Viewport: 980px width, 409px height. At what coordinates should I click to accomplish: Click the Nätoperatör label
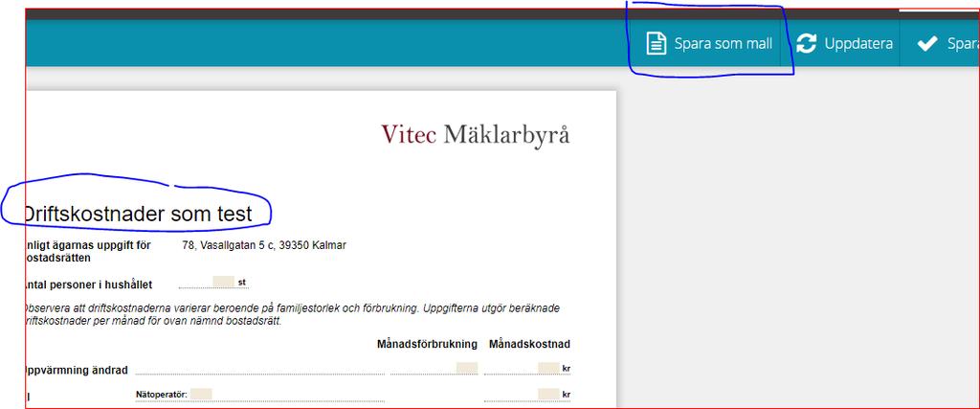[x=162, y=395]
